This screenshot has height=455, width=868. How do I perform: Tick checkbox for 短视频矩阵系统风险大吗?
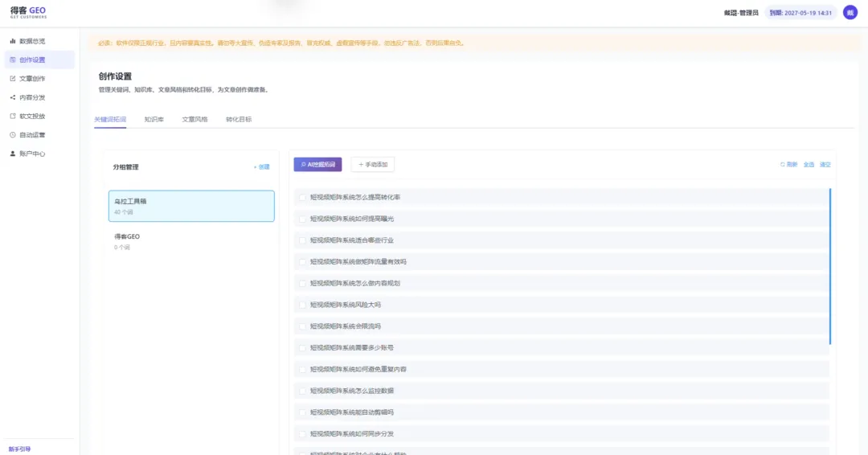[302, 305]
